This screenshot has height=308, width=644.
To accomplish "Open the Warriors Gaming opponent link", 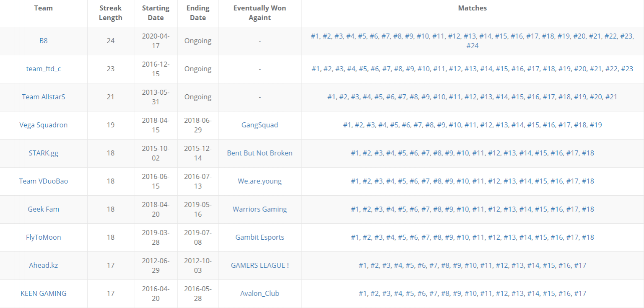I will point(260,210).
